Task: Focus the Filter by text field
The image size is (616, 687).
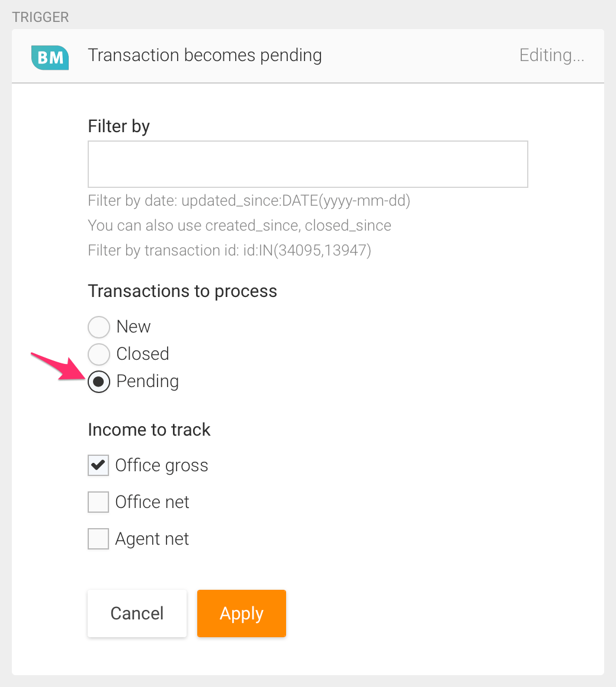Action: [x=307, y=164]
